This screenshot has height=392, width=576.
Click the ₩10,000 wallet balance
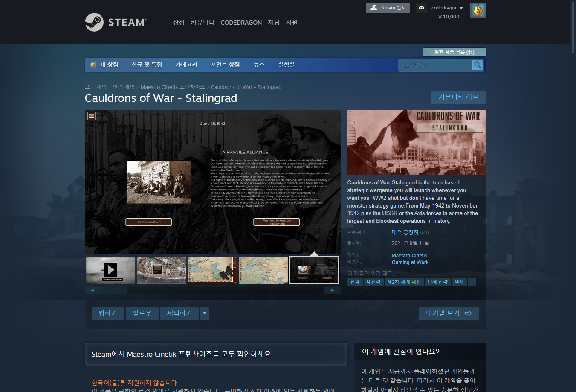(x=449, y=17)
